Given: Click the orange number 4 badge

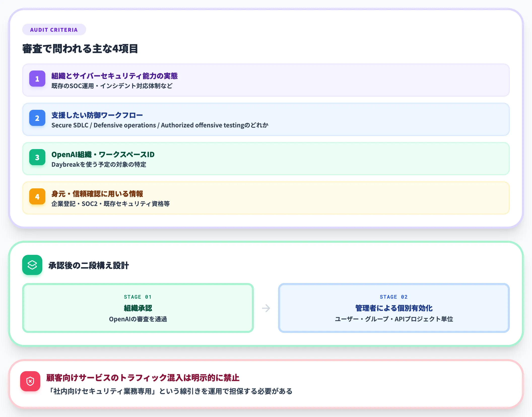Looking at the screenshot, I should [37, 196].
